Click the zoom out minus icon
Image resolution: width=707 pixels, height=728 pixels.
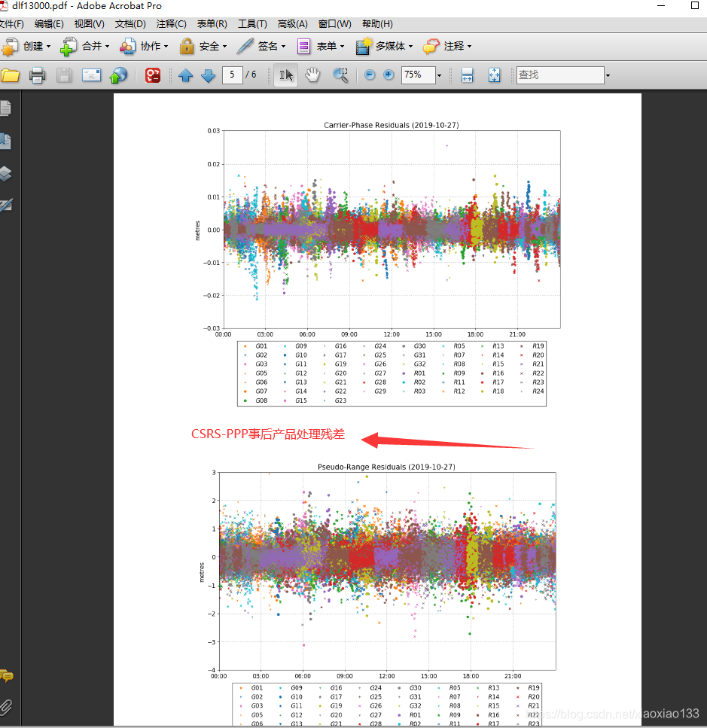pyautogui.click(x=370, y=75)
